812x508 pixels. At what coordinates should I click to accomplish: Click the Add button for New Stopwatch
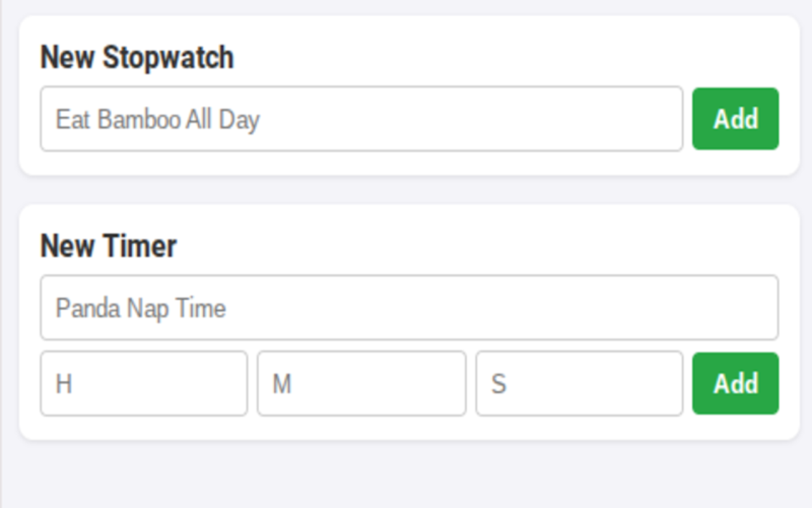[x=735, y=119]
